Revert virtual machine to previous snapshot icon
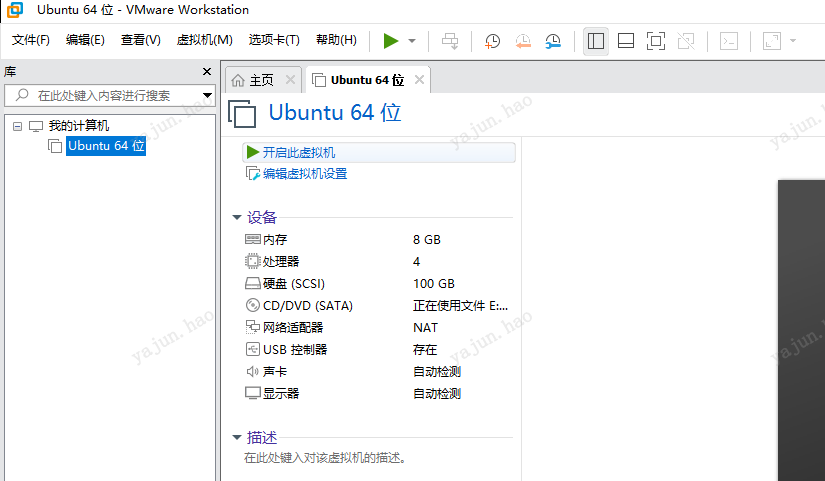 (x=523, y=41)
